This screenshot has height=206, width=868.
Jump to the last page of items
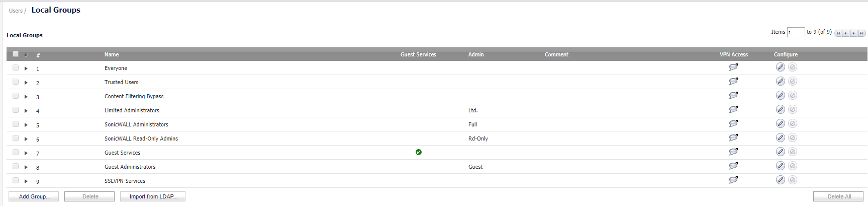click(861, 33)
